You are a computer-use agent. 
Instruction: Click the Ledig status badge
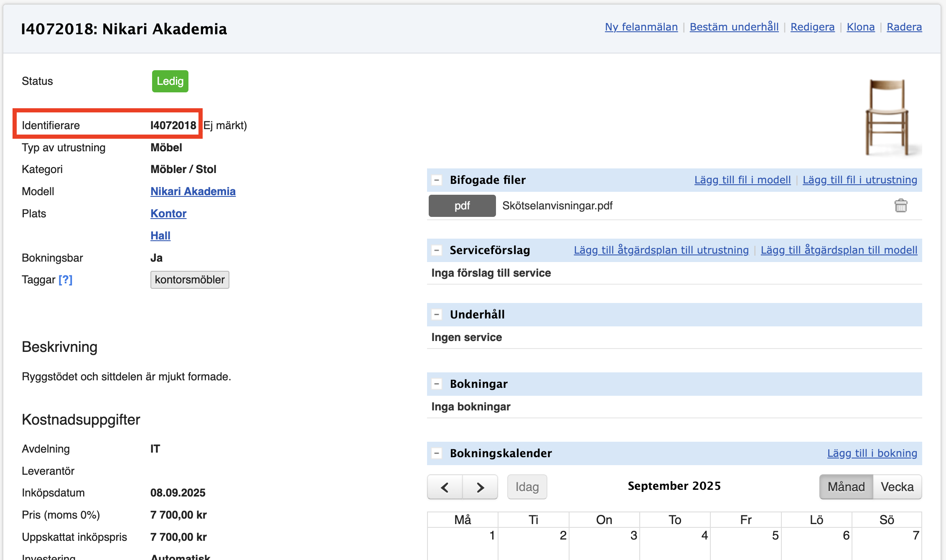point(170,81)
